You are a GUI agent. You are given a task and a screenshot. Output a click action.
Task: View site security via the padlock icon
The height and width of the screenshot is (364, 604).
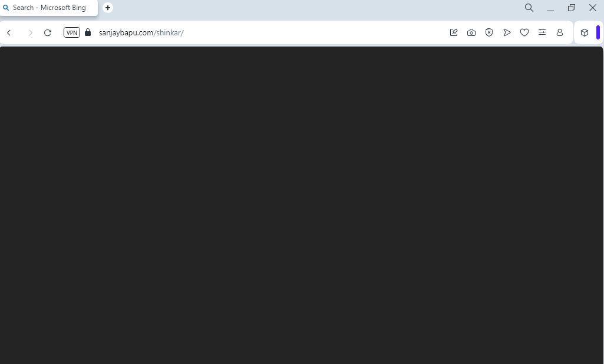point(88,32)
